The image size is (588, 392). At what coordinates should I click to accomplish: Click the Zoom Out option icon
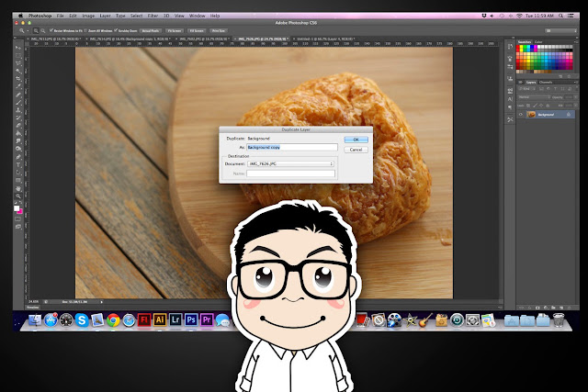point(43,30)
